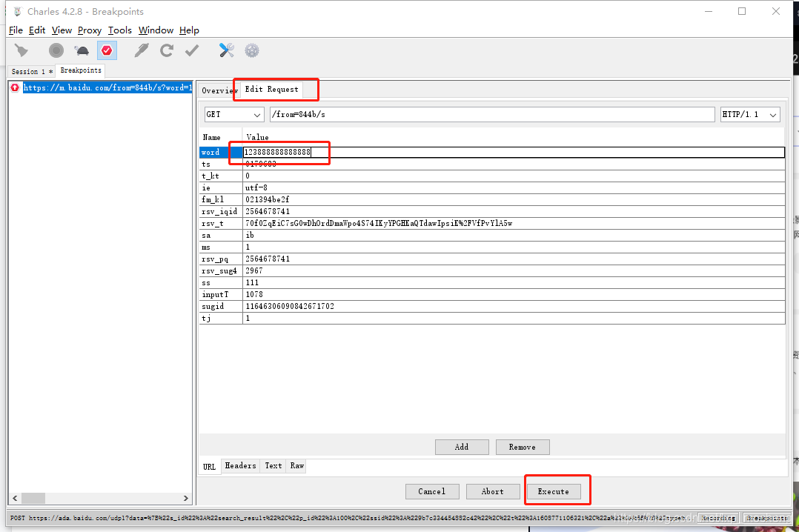Click the ss value 111
Viewport: 799px width, 532px height.
click(252, 282)
